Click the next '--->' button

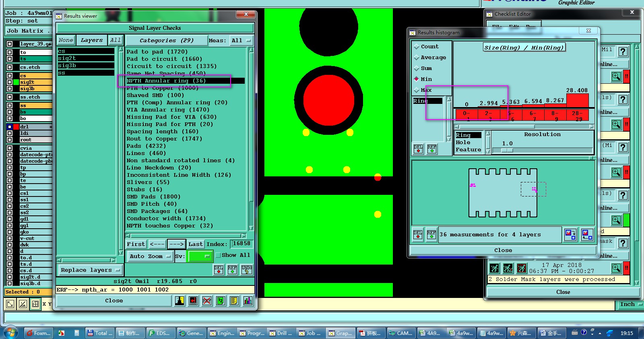click(x=176, y=244)
